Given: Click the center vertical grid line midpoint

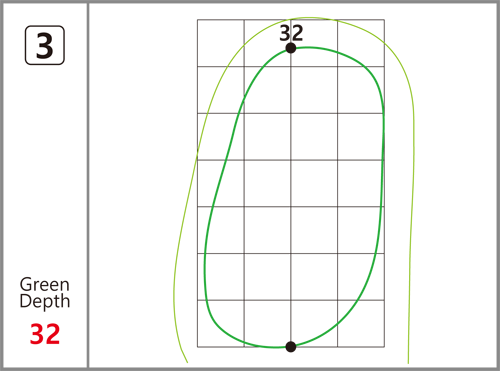Looking at the screenshot, I should tap(291, 183).
